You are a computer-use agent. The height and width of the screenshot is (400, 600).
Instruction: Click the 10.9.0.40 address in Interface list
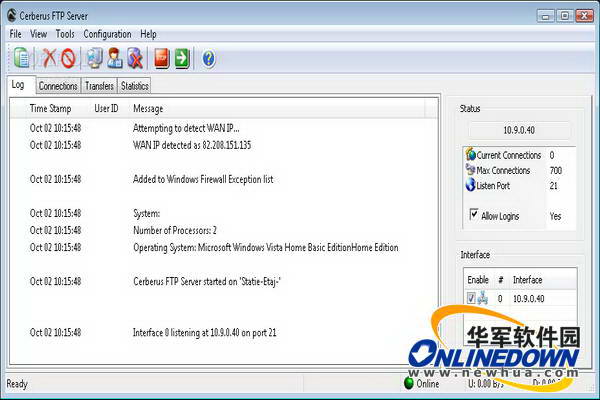pos(528,299)
